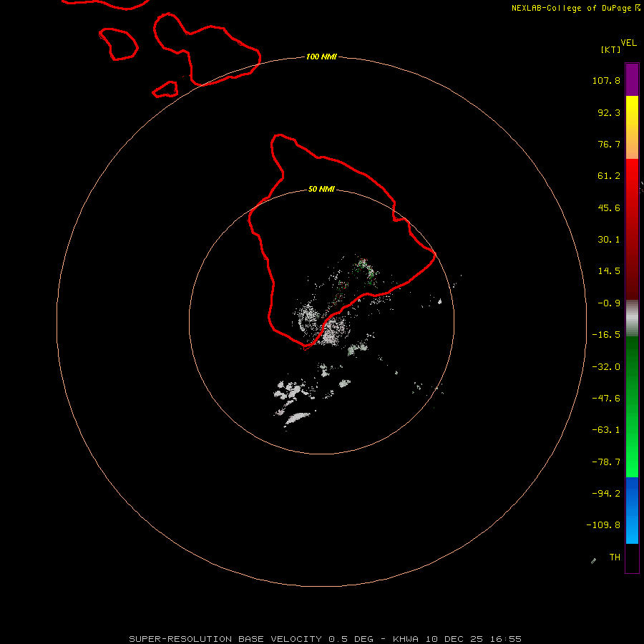Select the 92.3 legend value
Viewport: 644px width, 644px height.
coord(609,112)
